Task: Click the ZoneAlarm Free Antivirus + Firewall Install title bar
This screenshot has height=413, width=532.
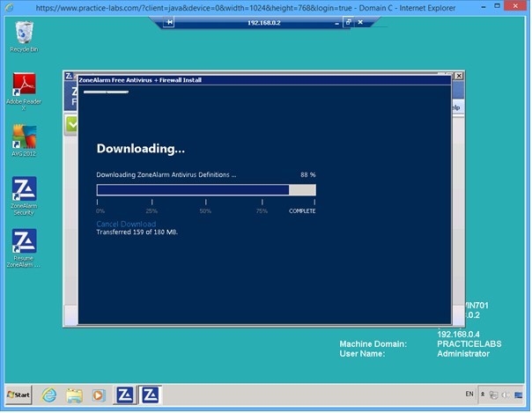Action: pyautogui.click(x=264, y=80)
